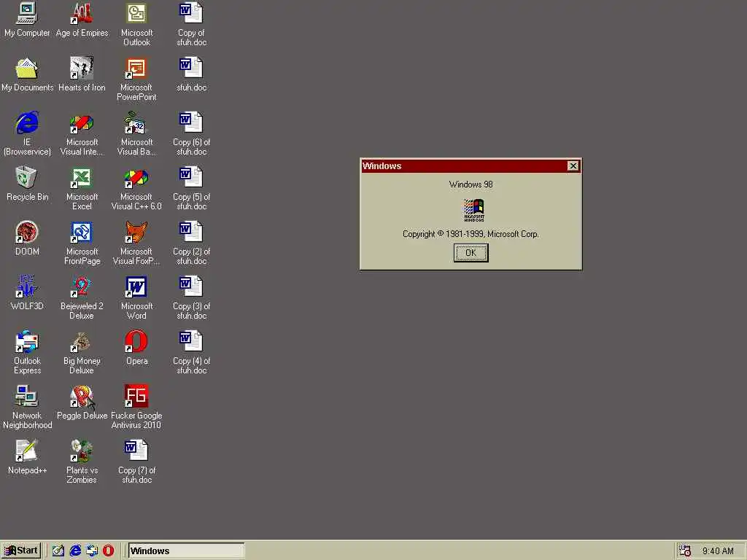This screenshot has width=747, height=560.
Task: Close the Windows about dialog
Action: point(573,166)
